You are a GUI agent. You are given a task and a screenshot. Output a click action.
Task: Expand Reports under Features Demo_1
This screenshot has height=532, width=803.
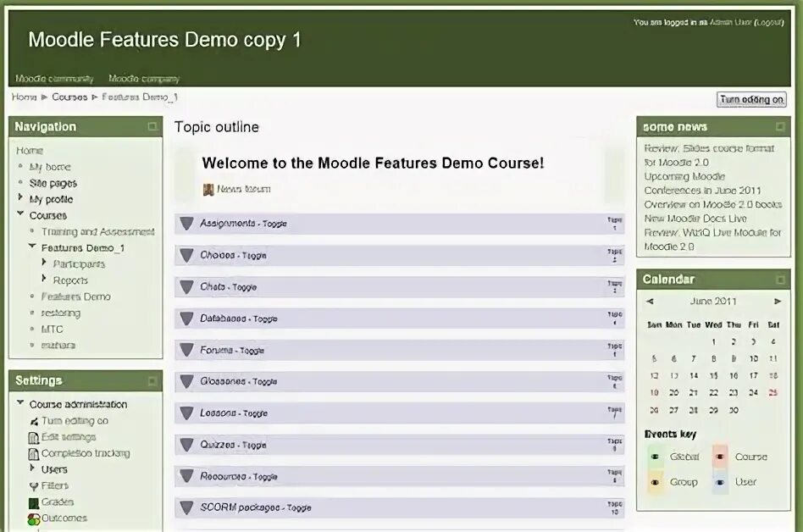click(x=44, y=279)
